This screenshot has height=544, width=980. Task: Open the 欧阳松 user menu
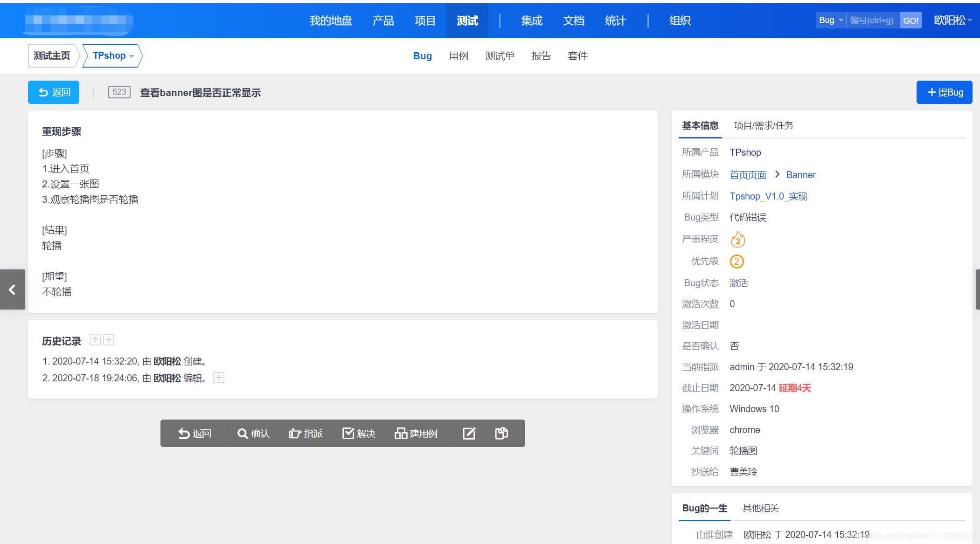tap(952, 21)
